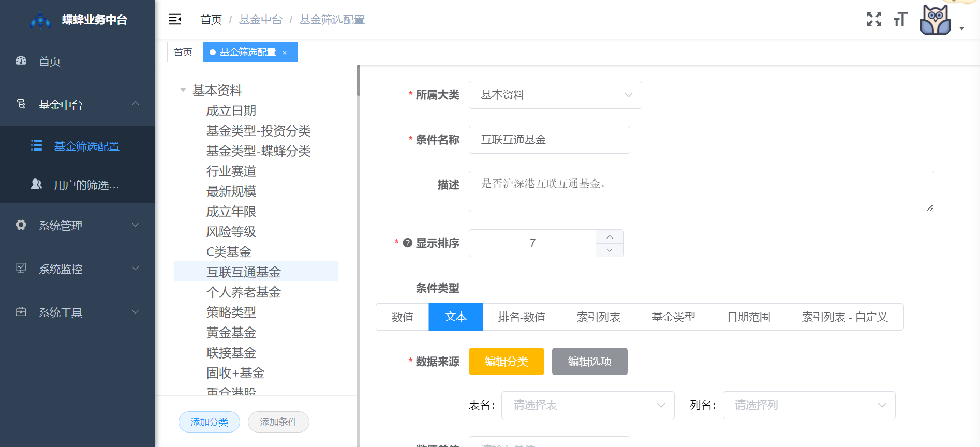Click the toolbox icon beside 系统工具
Image resolution: width=980 pixels, height=447 pixels.
(21, 312)
